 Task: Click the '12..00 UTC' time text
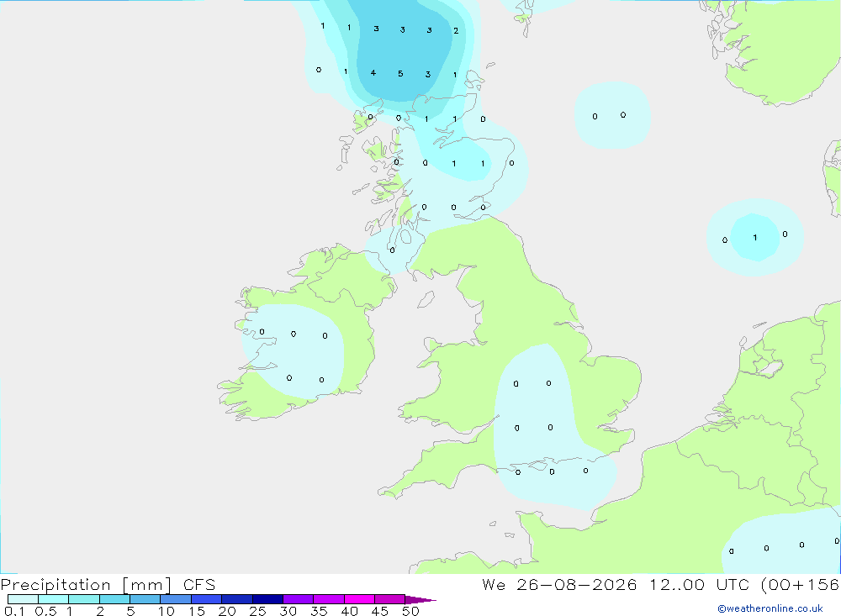[x=699, y=584]
